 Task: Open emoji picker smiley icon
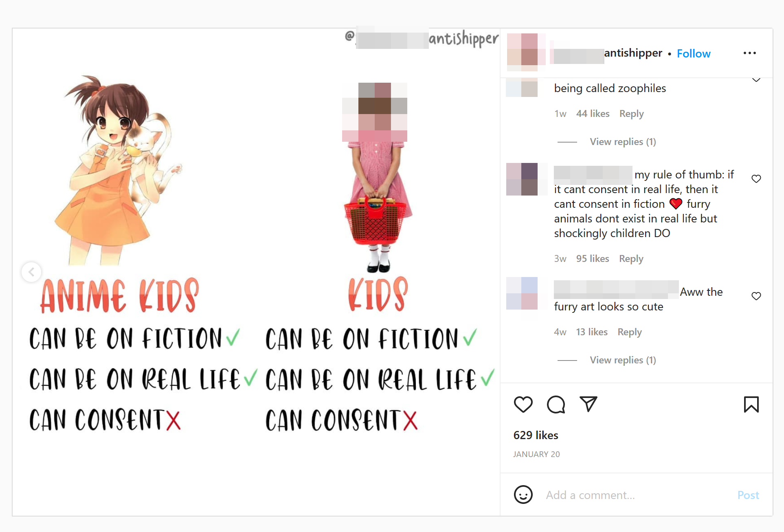pyautogui.click(x=523, y=495)
